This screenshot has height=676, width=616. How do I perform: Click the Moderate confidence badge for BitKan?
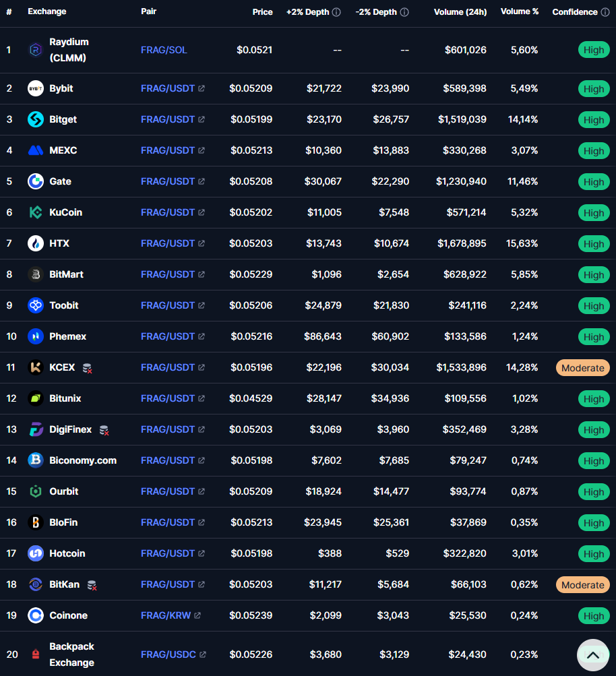tap(582, 586)
